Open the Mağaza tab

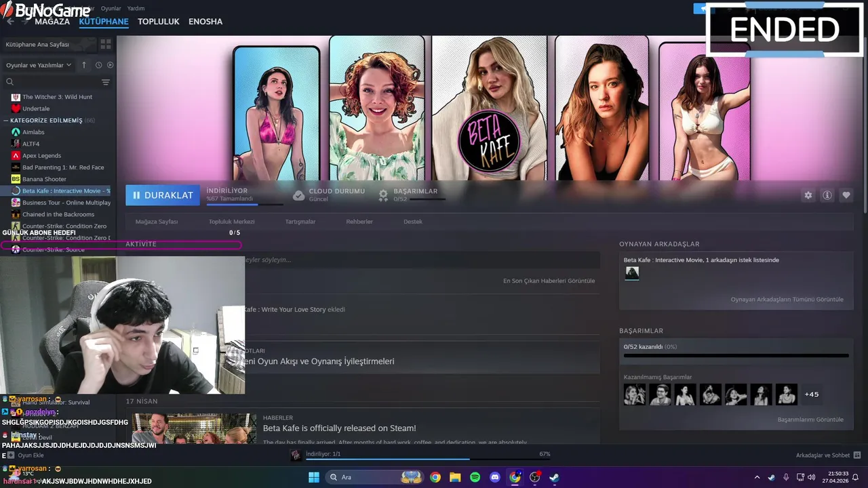[52, 21]
